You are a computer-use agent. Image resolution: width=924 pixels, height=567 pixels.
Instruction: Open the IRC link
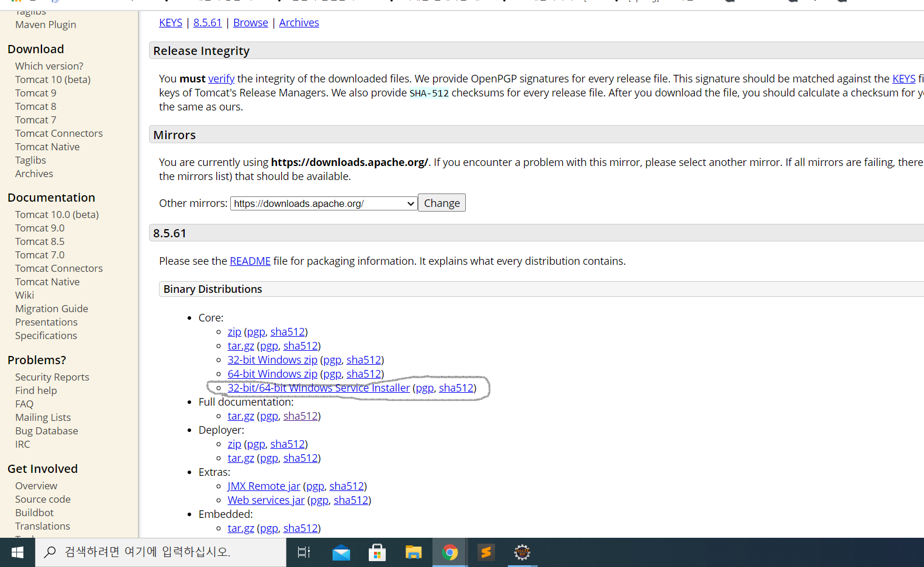coord(22,444)
